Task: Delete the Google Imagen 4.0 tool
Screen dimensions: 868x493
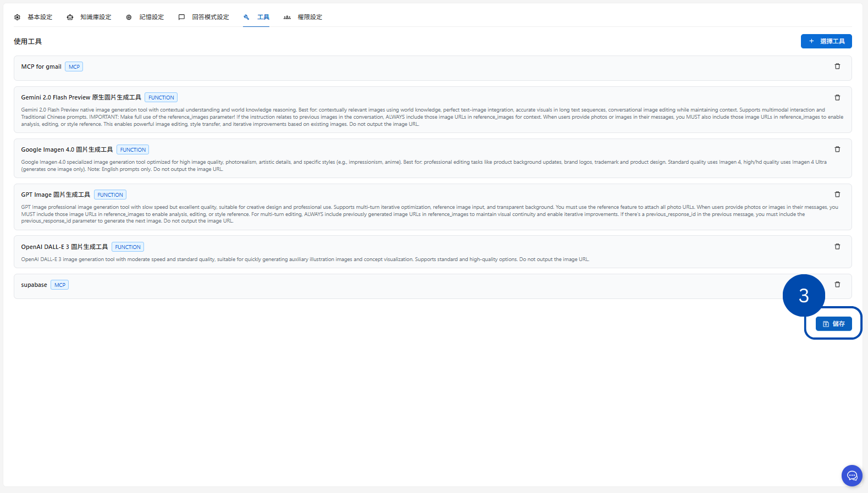Action: click(x=837, y=149)
